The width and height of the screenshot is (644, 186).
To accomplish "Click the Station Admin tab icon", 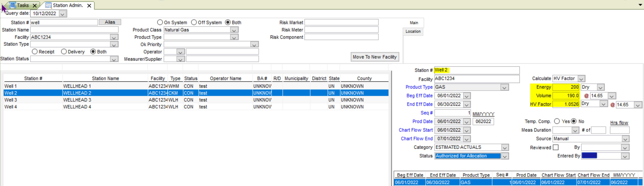I will 49,5.
